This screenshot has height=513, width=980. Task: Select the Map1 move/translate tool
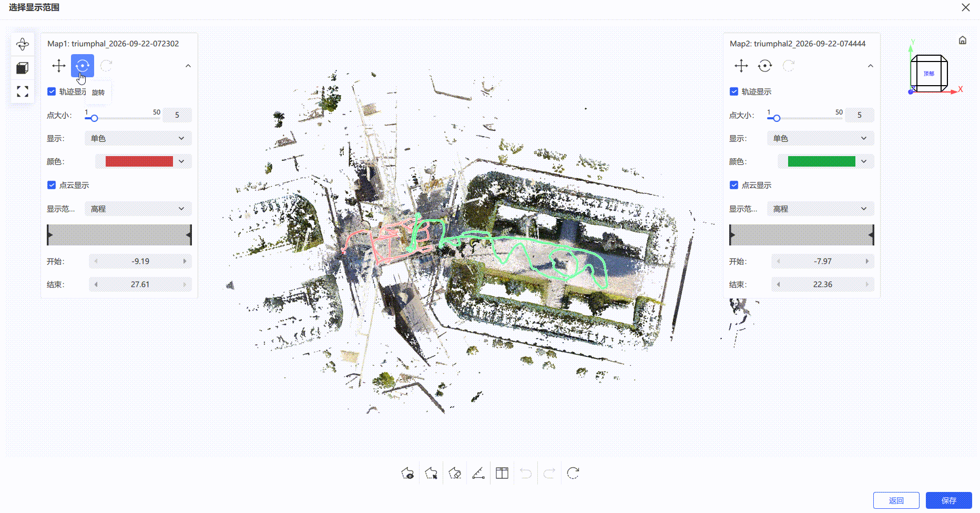(x=59, y=66)
